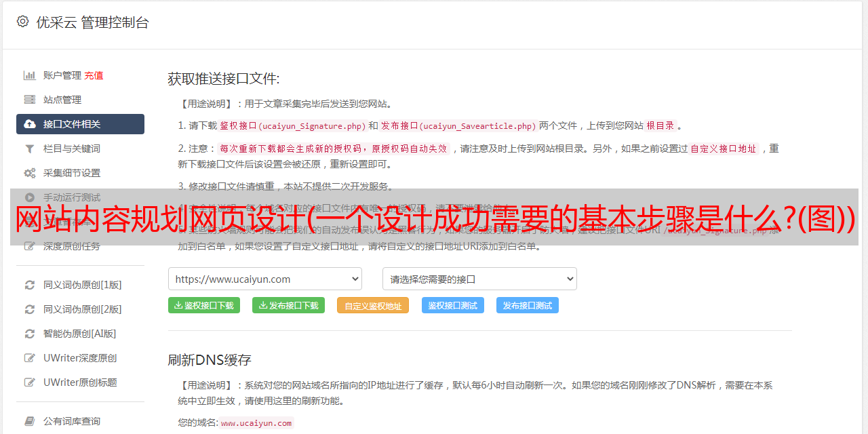This screenshot has height=434, width=868.
Task: Open the https://www.ucaiyun.com site dropdown
Action: pos(265,279)
